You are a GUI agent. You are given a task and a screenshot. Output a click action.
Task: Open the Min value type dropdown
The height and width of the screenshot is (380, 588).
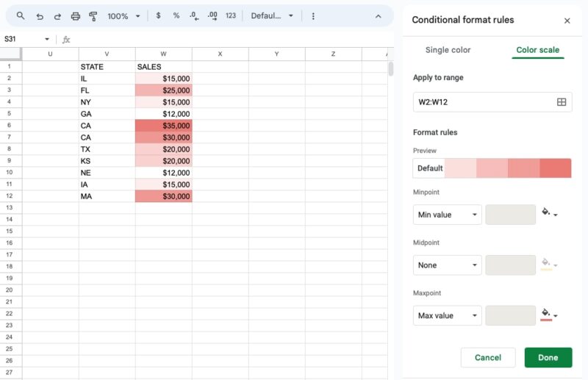click(448, 215)
